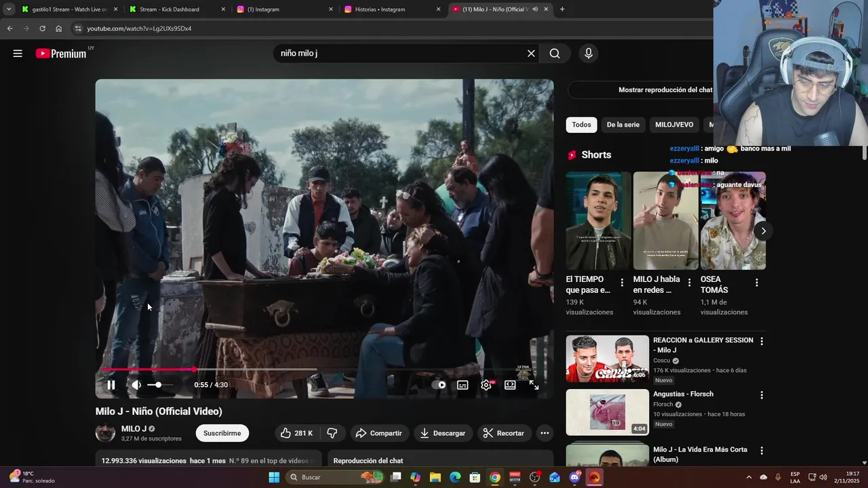Dislike the video
The width and height of the screenshot is (868, 488).
[x=332, y=433]
